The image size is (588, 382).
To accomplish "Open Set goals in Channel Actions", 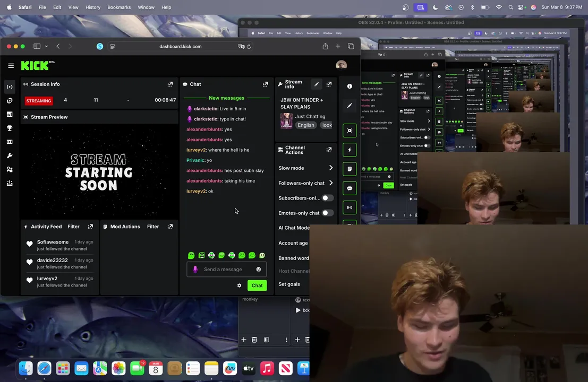I will (x=289, y=284).
